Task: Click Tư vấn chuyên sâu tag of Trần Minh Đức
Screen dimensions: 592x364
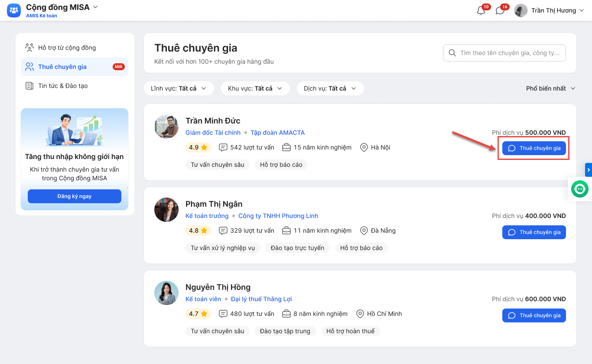Action: (218, 165)
